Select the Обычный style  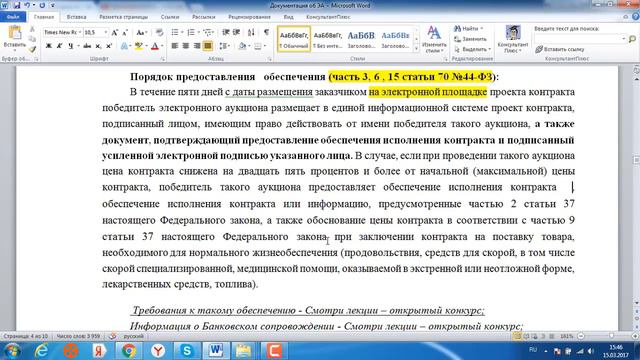[294, 39]
